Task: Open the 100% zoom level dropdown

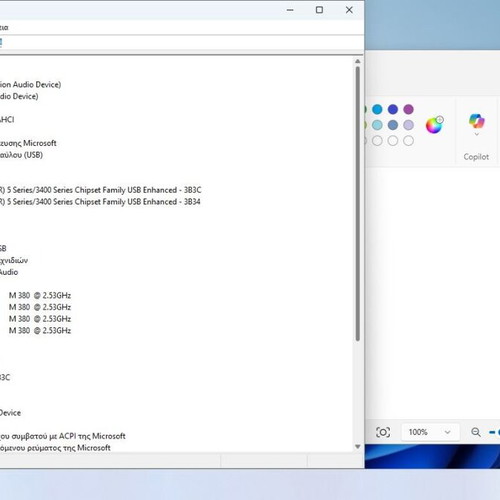Action: point(430,432)
